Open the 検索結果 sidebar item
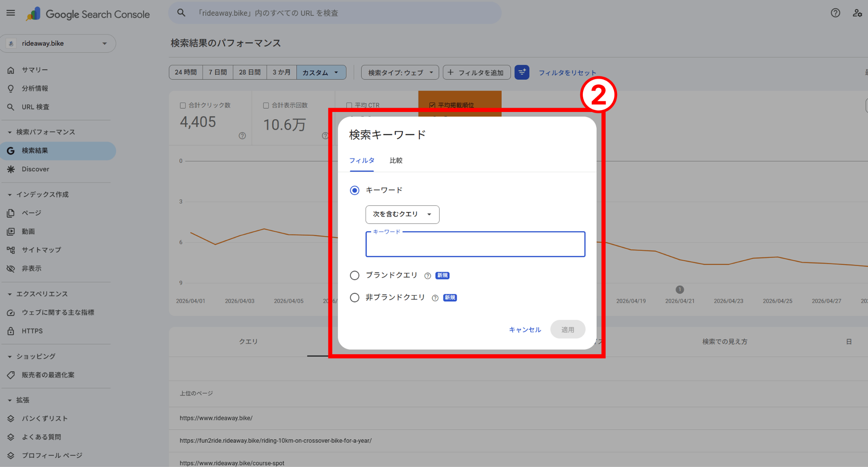 pyautogui.click(x=58, y=151)
